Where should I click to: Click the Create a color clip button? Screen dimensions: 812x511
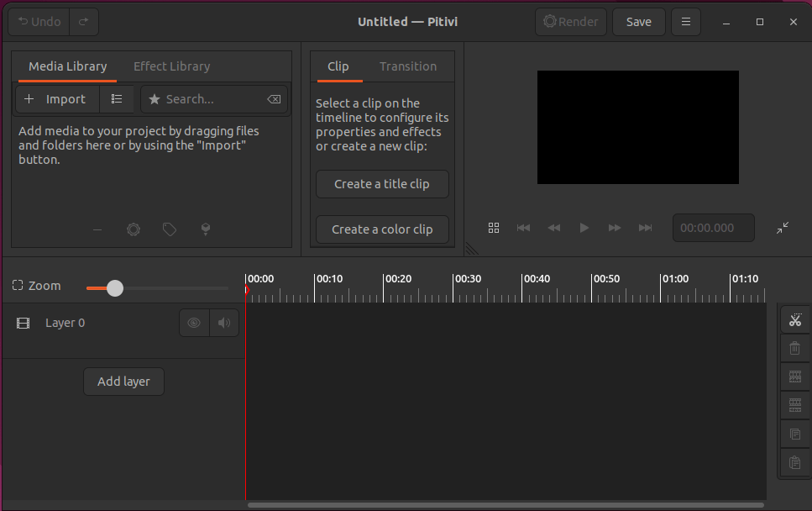[x=382, y=229]
